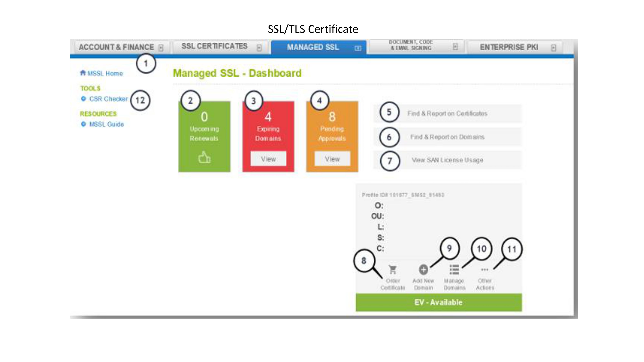Click the MSSL Home house icon

coord(83,73)
